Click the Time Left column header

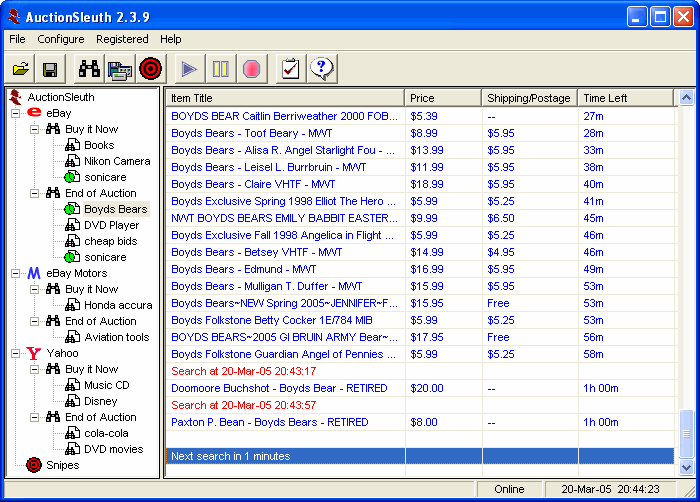(626, 98)
